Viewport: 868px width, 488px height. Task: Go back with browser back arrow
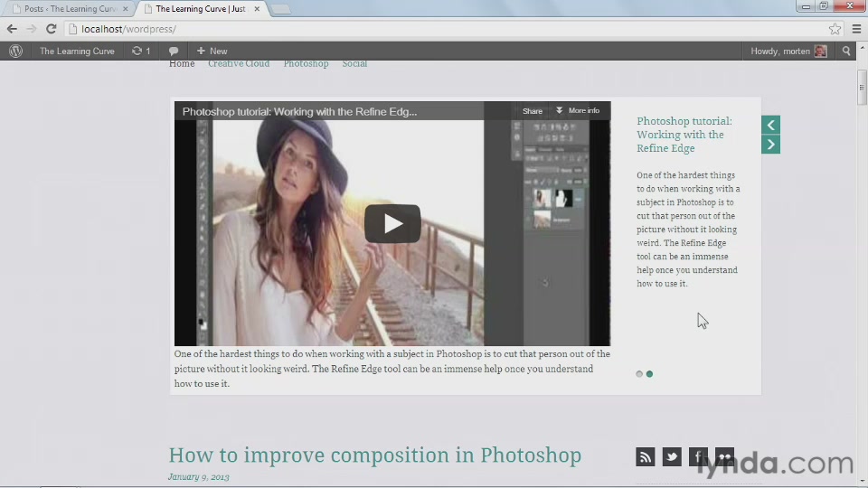point(12,29)
